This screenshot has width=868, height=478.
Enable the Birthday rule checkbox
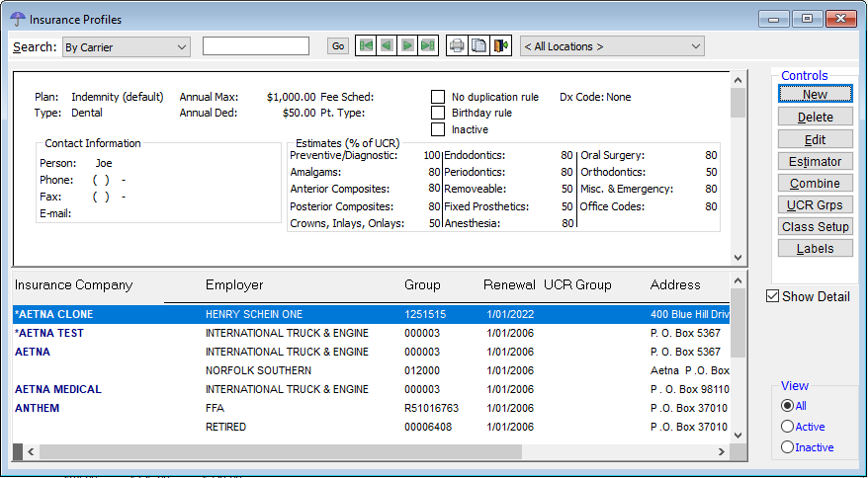pyautogui.click(x=438, y=113)
